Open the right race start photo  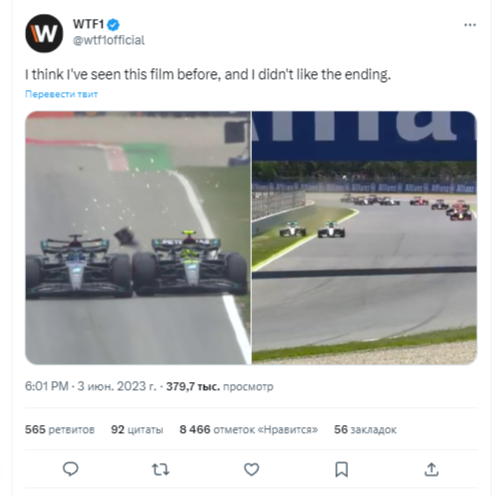364,238
